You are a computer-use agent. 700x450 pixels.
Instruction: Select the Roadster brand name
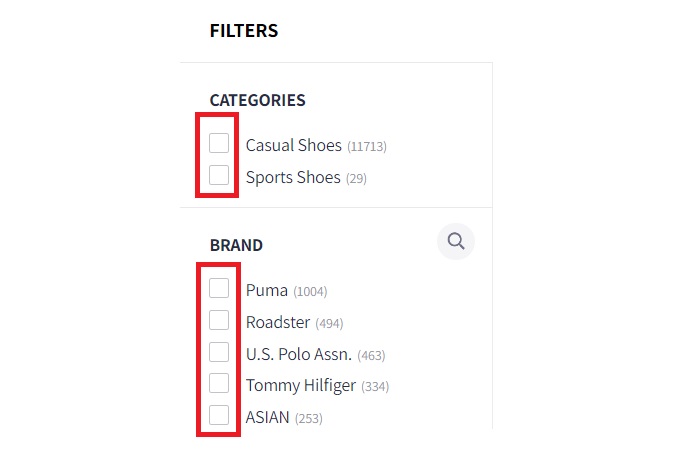(x=277, y=323)
